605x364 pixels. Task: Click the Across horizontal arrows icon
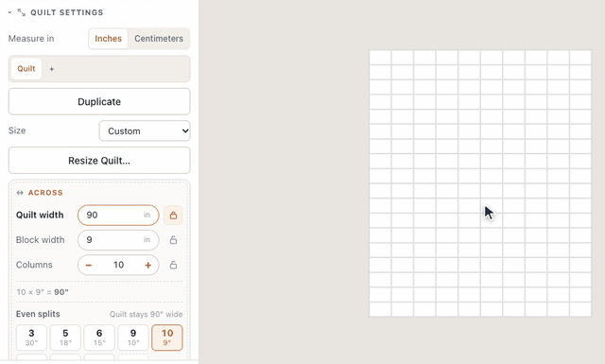point(20,193)
